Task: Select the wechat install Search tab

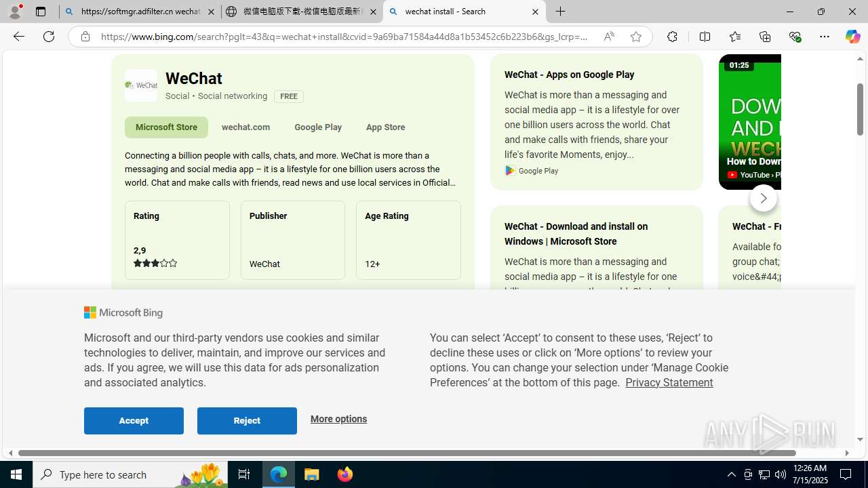Action: [464, 12]
